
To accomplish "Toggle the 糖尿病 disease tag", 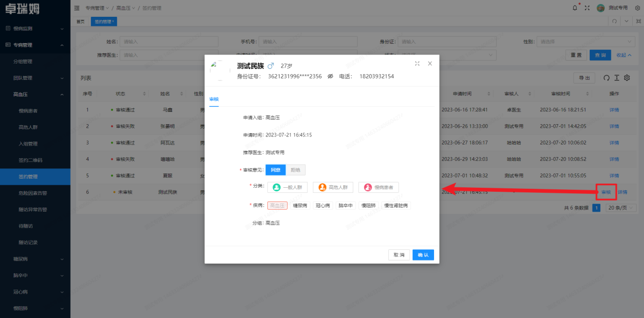I will [299, 206].
